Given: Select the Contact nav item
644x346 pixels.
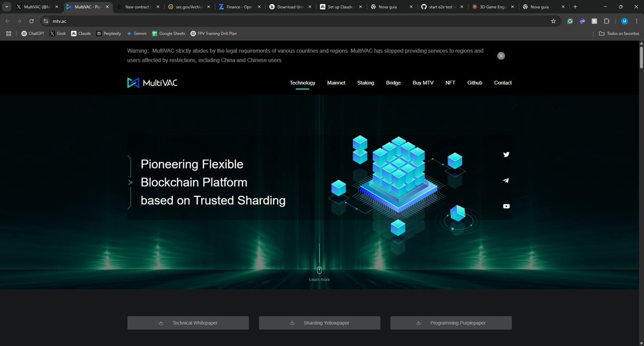Looking at the screenshot, I should coord(503,83).
